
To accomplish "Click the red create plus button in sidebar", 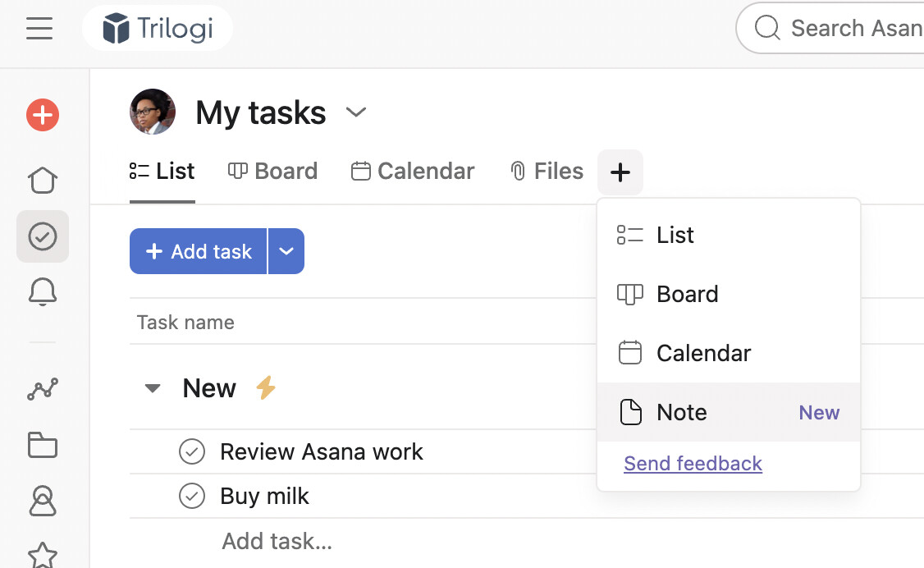I will [43, 116].
